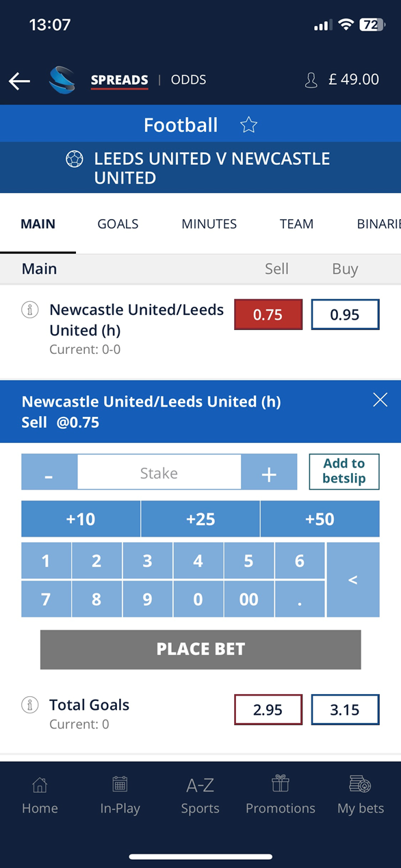The width and height of the screenshot is (401, 868).
Task: Expand info for the Newcastle/Leeds market
Action: (29, 309)
